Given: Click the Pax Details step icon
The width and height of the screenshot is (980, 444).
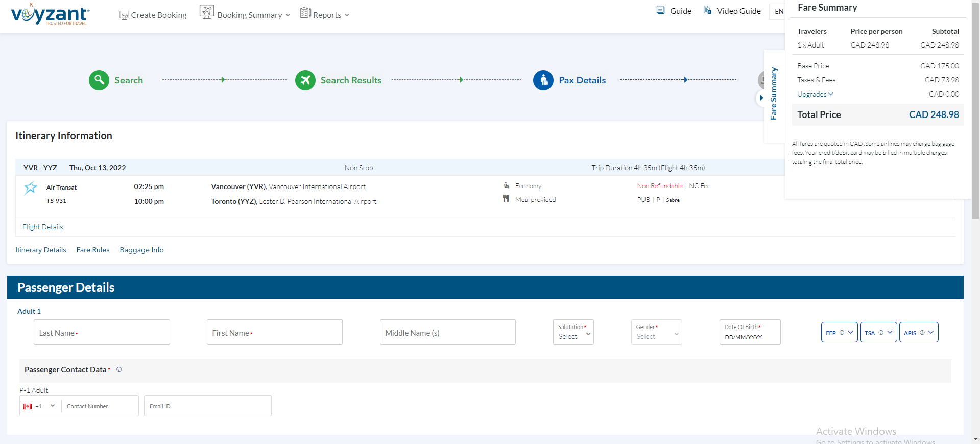Looking at the screenshot, I should [x=543, y=80].
